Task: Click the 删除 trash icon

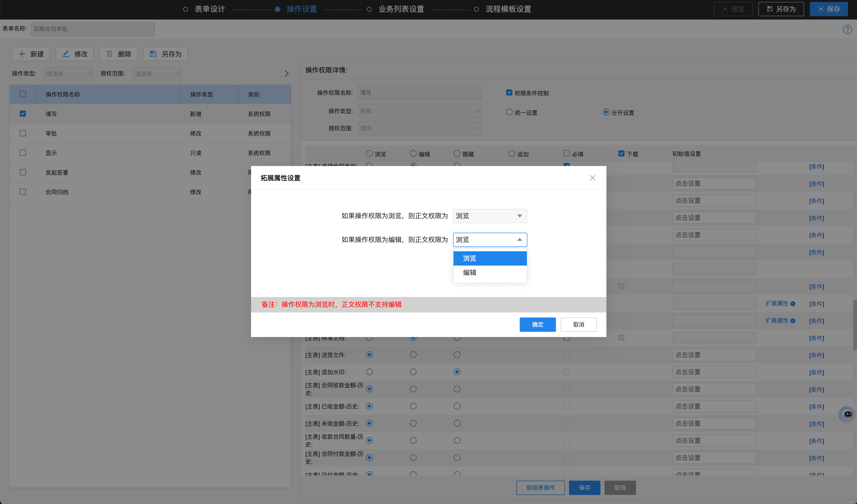Action: [x=110, y=54]
